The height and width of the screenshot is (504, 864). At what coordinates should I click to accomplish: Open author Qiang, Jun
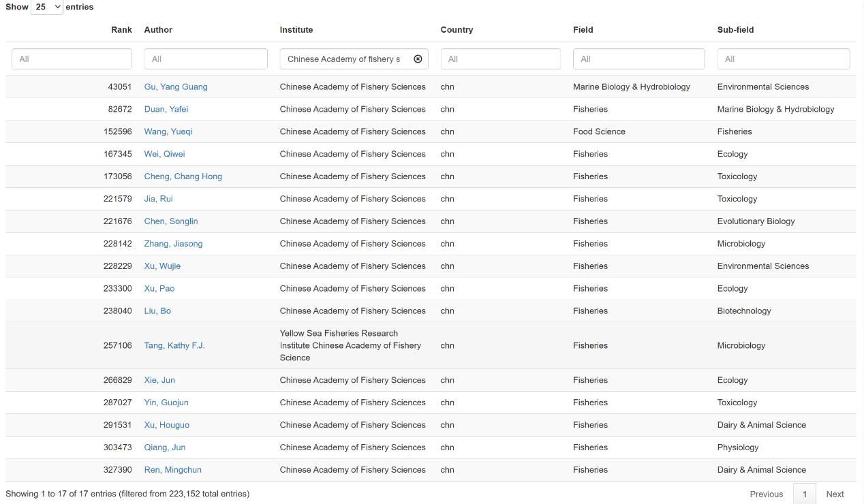[x=165, y=447]
